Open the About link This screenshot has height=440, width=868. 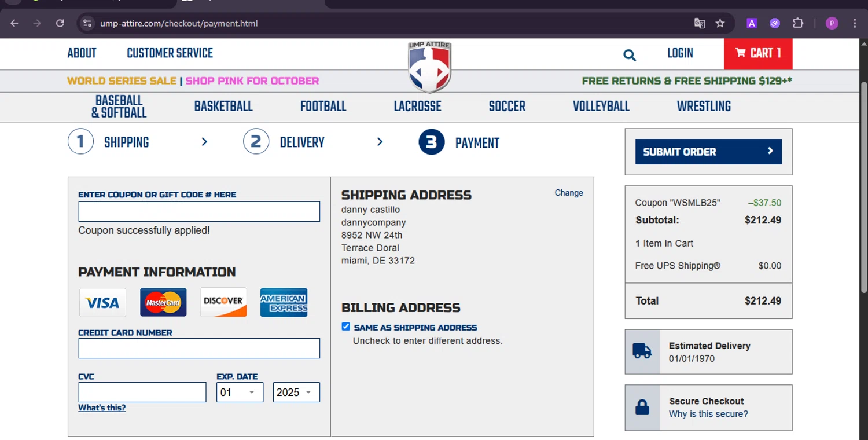[82, 54]
